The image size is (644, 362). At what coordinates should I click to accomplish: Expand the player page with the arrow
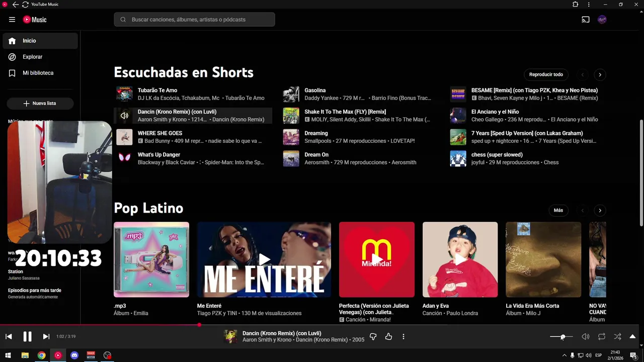(632, 336)
